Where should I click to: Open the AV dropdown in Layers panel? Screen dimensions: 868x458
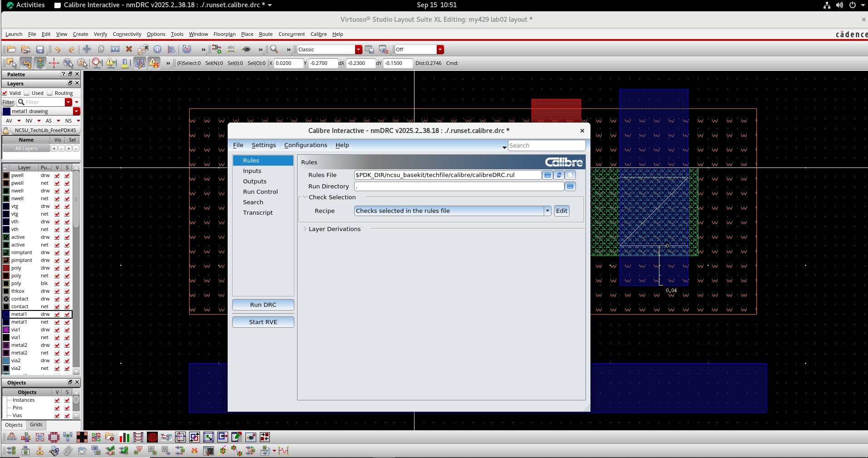tap(19, 121)
